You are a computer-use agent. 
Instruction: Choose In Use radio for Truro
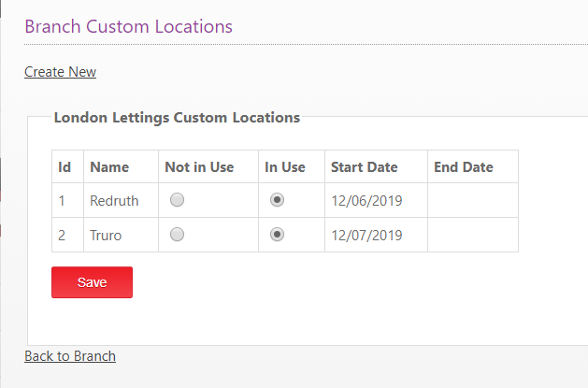point(277,235)
